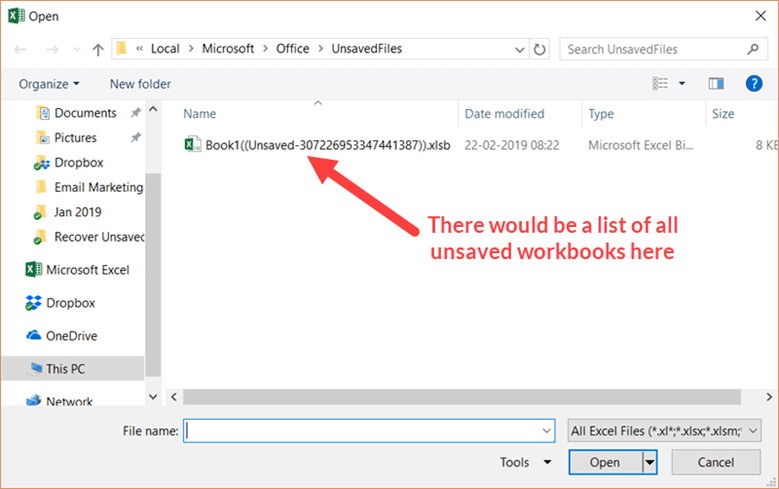This screenshot has width=779, height=489.
Task: Click the Open button
Action: (605, 462)
